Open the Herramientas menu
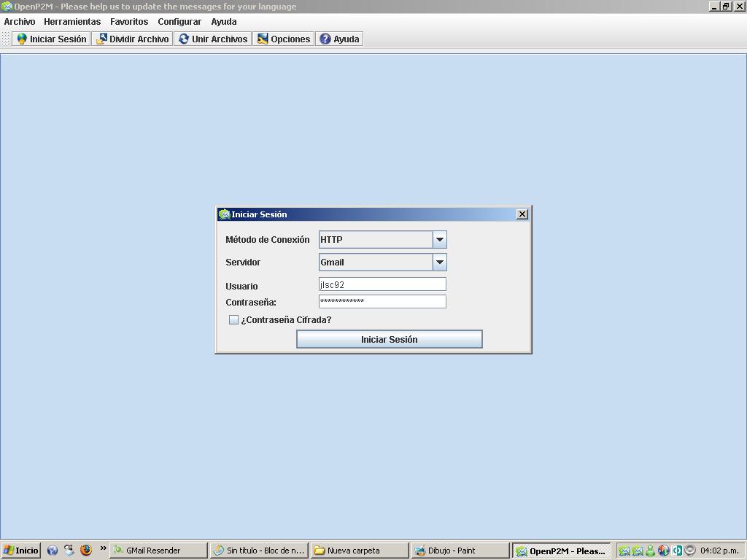747x560 pixels. click(x=72, y=22)
